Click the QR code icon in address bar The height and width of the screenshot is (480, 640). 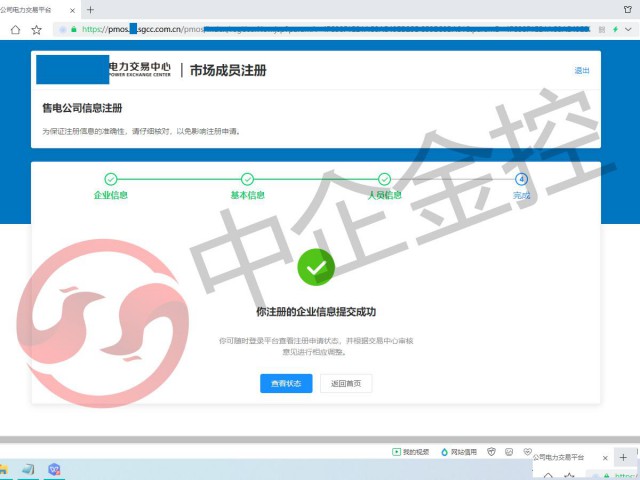[602, 29]
